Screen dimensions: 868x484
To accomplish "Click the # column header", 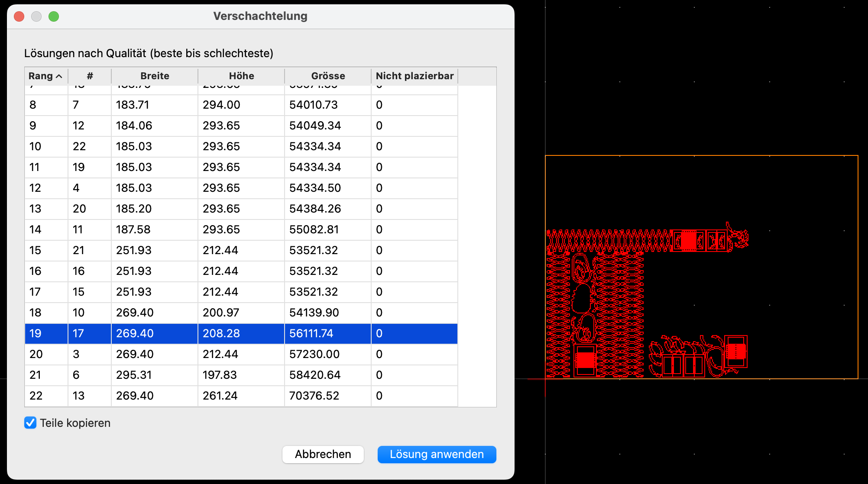I will tap(90, 76).
